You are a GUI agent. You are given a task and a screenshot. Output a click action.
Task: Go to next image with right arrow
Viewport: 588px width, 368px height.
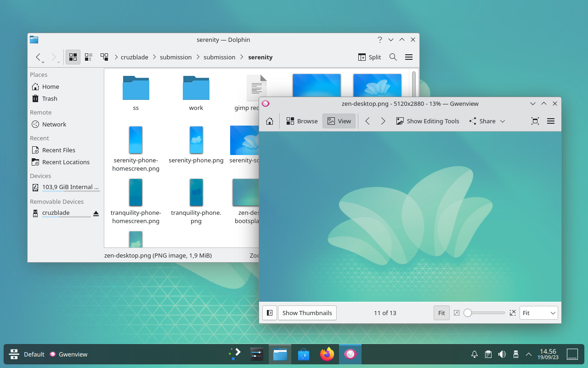[x=383, y=121]
